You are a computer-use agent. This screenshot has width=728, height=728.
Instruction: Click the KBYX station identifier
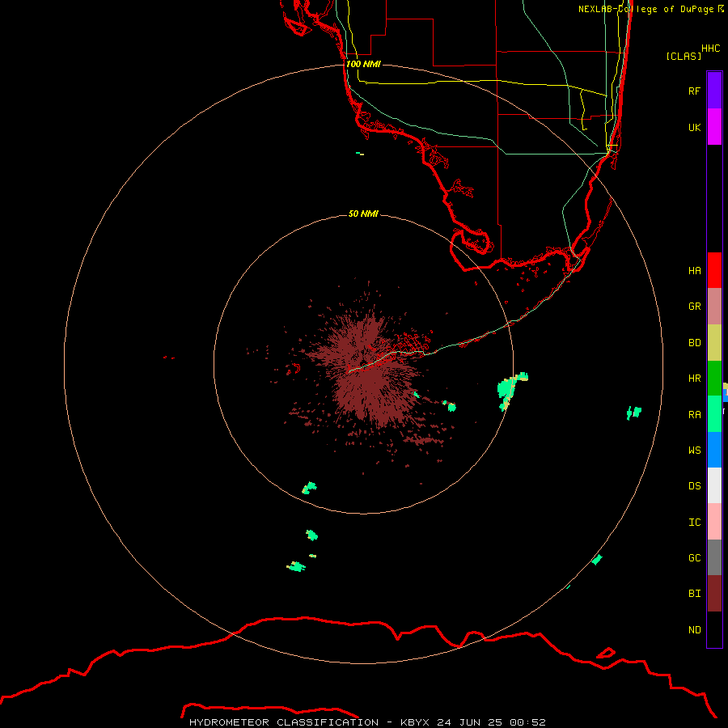coord(416,722)
